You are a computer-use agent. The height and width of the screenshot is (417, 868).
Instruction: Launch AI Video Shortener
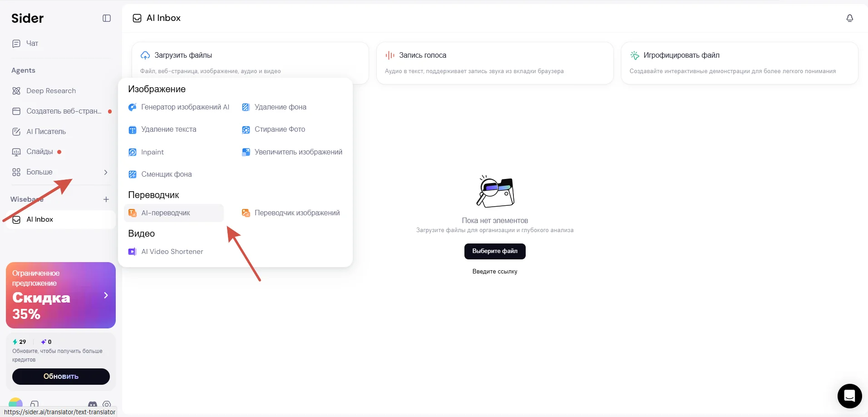(x=166, y=252)
